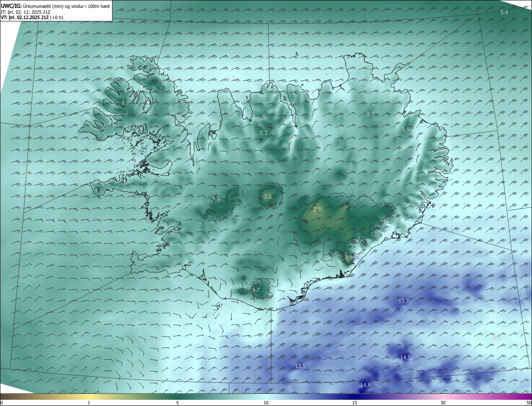This screenshot has width=532, height=406.
Task: Click the 13.7 value label over the ocean
Action: (404, 301)
